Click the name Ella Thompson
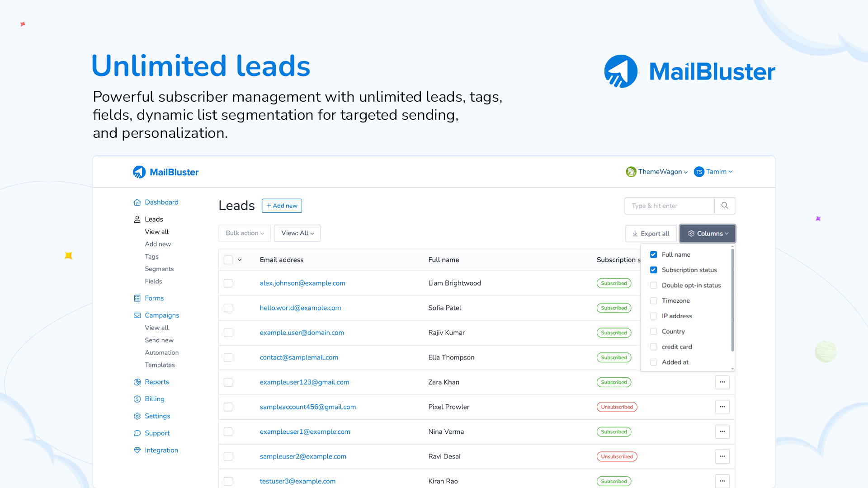Image resolution: width=868 pixels, height=488 pixels. tap(451, 357)
